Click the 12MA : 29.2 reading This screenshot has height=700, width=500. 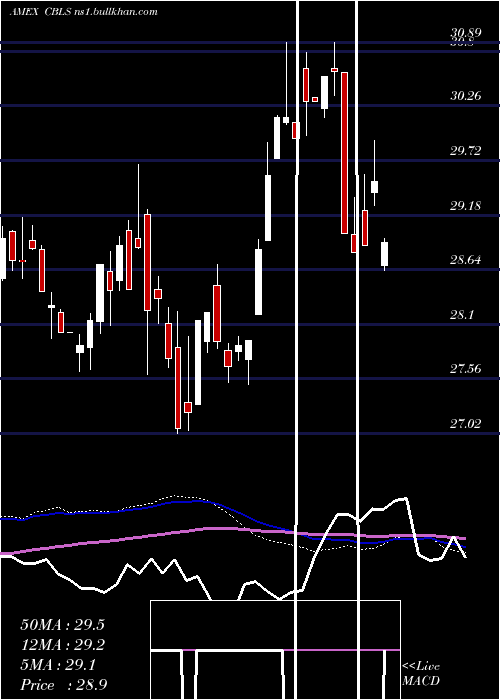pyautogui.click(x=62, y=645)
